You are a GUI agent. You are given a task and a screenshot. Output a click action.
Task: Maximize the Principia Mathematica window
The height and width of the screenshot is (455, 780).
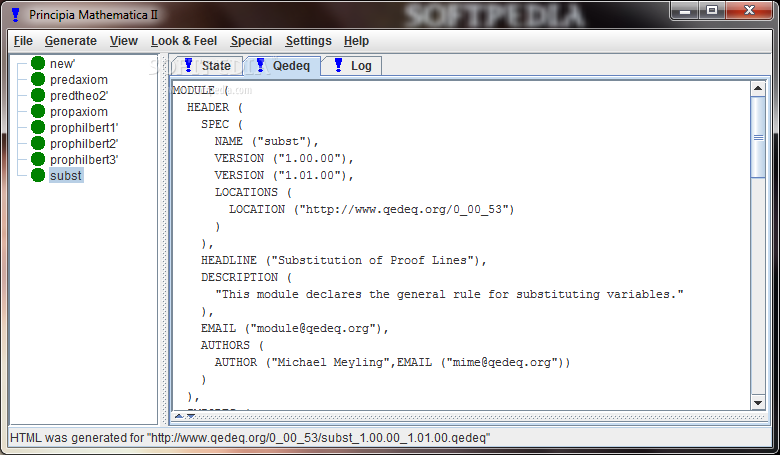coord(712,10)
